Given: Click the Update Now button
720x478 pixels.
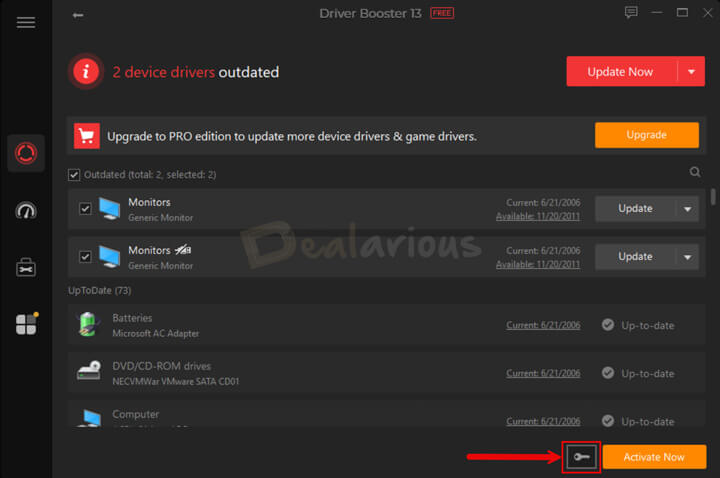Looking at the screenshot, I should point(622,72).
